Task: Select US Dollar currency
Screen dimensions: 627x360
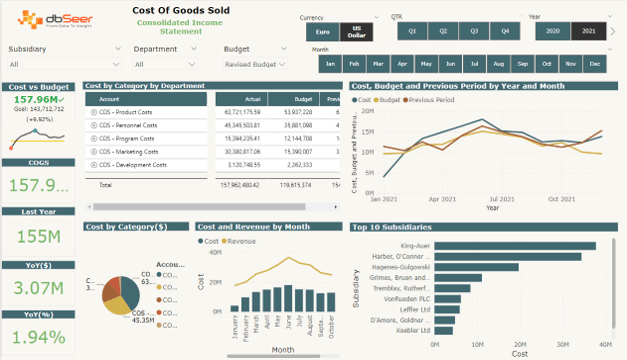Action: (356, 32)
